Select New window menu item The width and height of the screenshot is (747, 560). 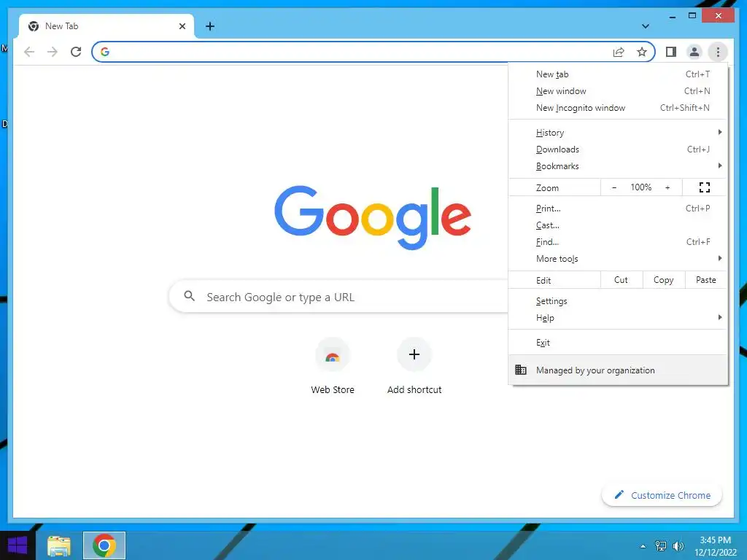point(618,91)
